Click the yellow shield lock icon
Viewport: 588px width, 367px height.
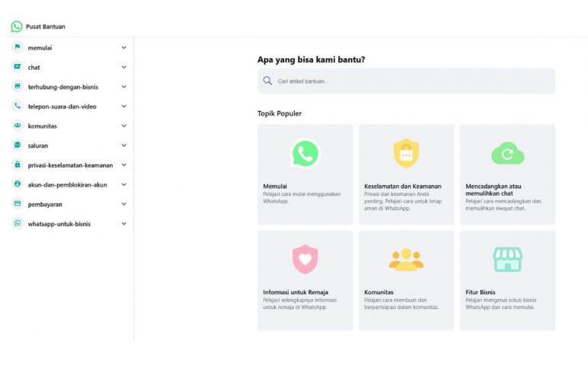click(406, 153)
